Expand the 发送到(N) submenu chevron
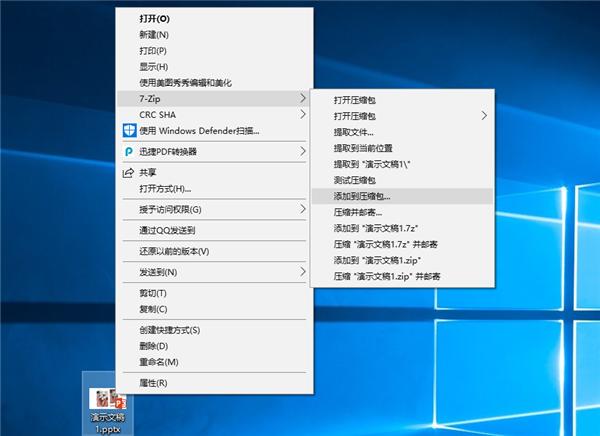 pos(303,272)
